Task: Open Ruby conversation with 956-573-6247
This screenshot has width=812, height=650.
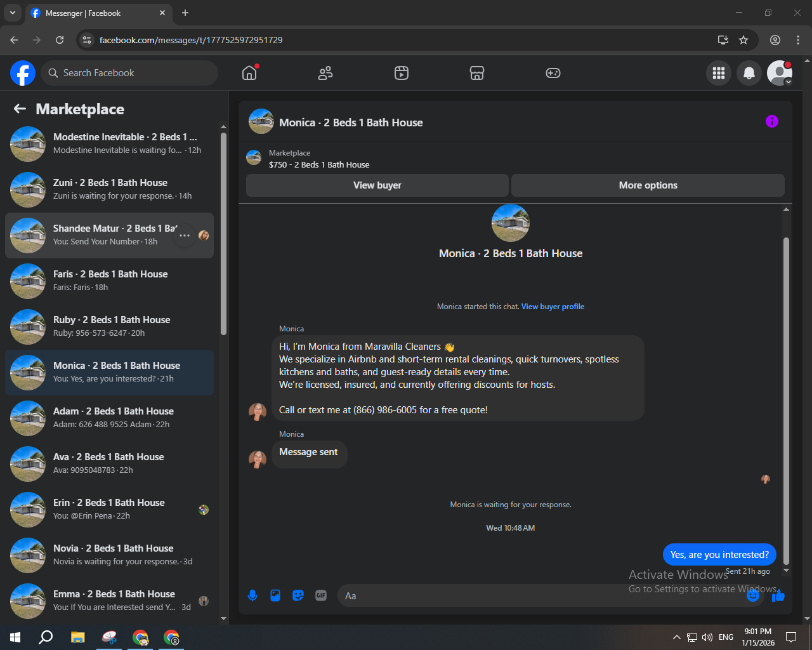Action: (x=109, y=327)
